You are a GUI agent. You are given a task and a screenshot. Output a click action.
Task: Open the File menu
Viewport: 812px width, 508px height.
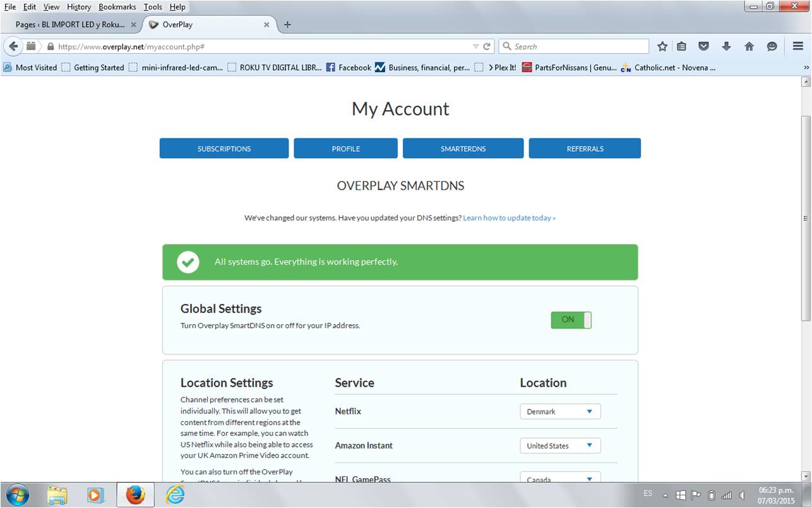point(10,7)
